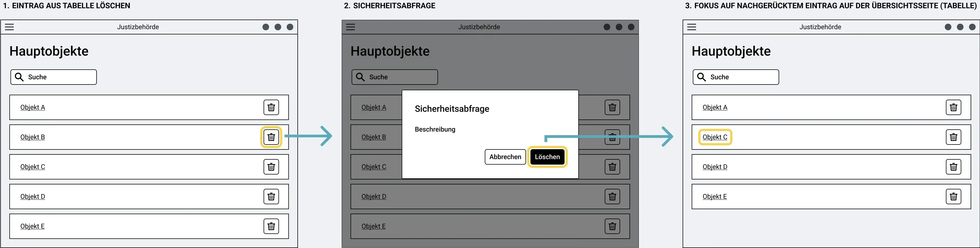Viewport: 980px width, 248px height.
Task: Delete Objekt B in first mockup
Action: [x=271, y=137]
